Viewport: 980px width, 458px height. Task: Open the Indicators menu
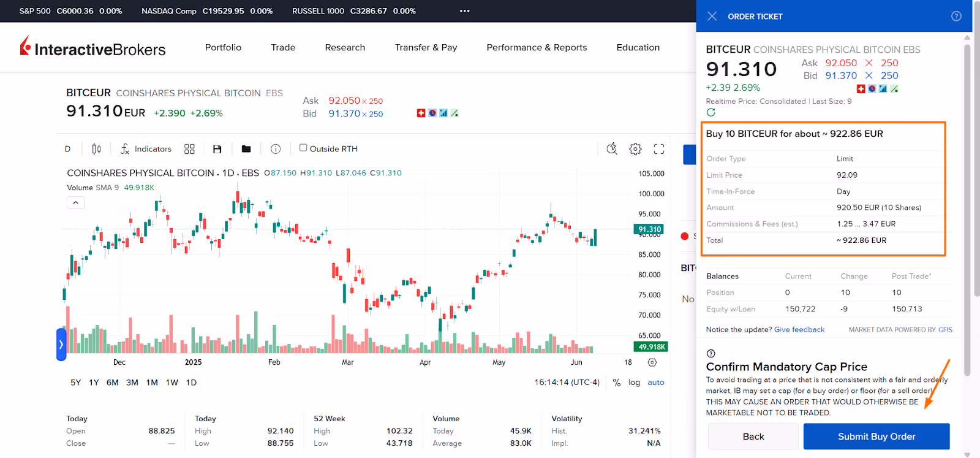146,149
